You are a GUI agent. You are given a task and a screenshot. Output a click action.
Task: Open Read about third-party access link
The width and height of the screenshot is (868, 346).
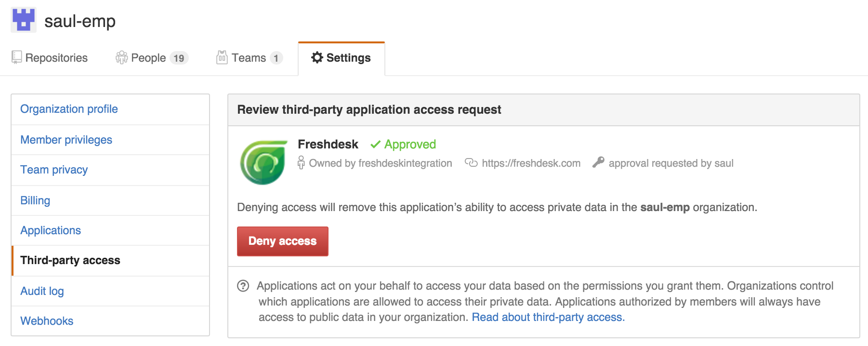548,317
